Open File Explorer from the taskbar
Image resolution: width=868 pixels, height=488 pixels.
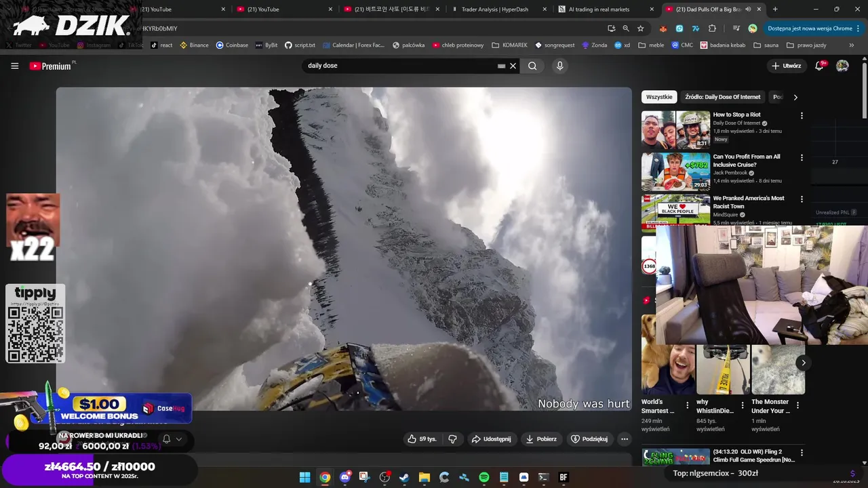click(x=425, y=477)
